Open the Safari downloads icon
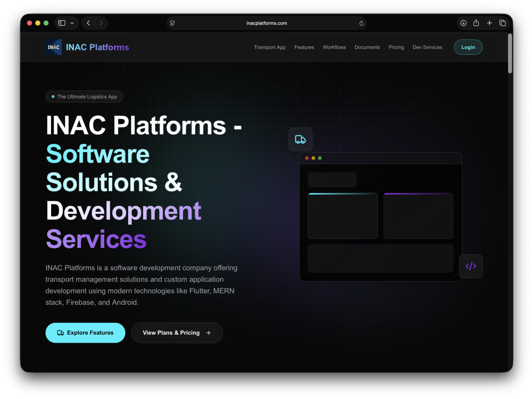Viewport: 532px width, 399px height. 463,23
